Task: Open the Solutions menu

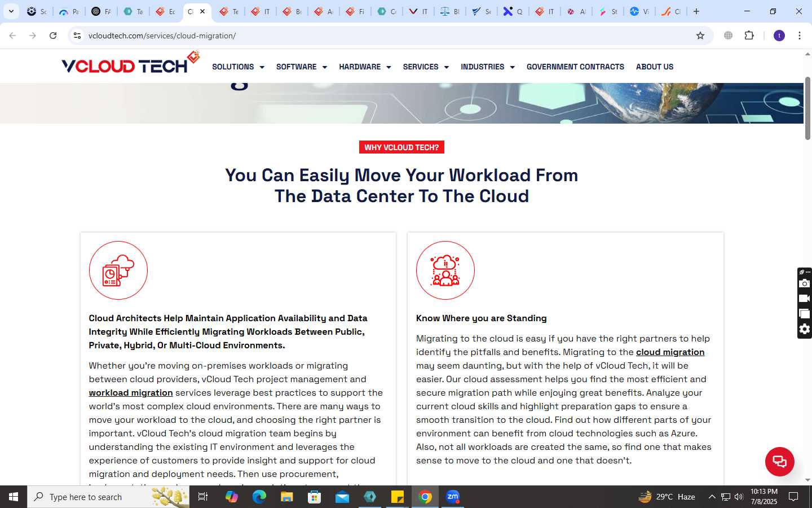Action: (x=238, y=67)
